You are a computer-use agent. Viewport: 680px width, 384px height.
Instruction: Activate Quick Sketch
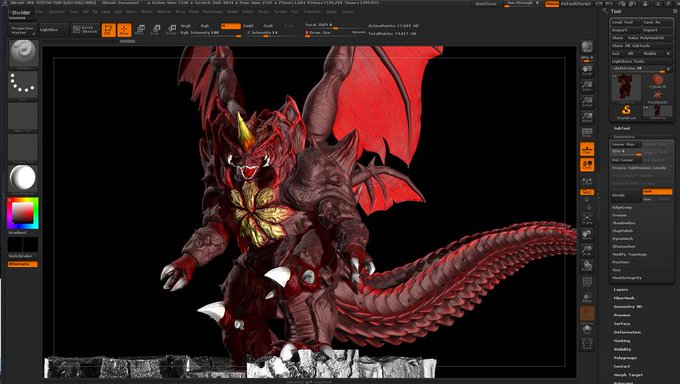[85, 30]
